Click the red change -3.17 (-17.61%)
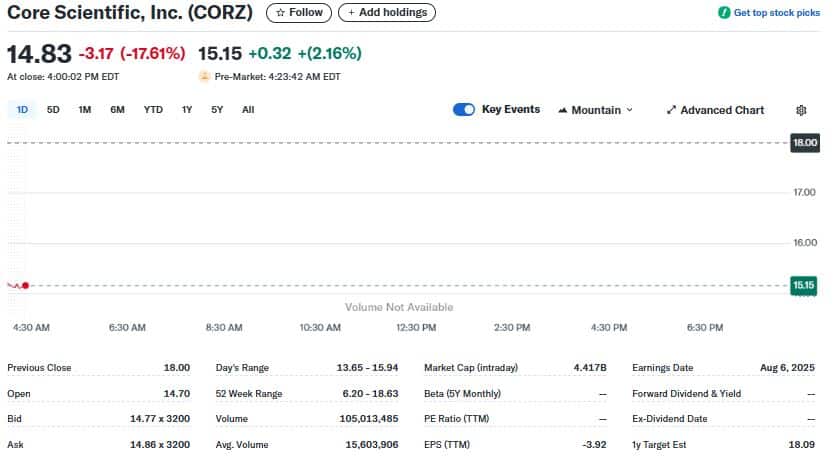The image size is (835, 461). [x=132, y=53]
